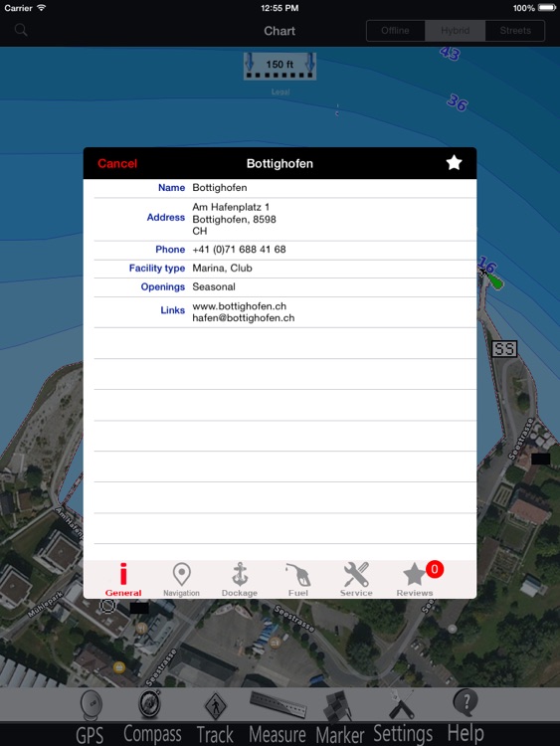Open the Reviews tab
This screenshot has height=746, width=560.
[415, 580]
